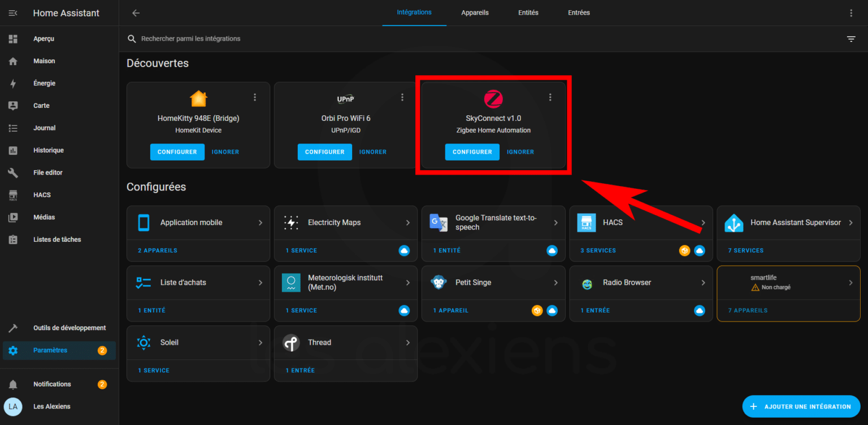Image resolution: width=868 pixels, height=425 pixels.
Task: Click the filter icon beside the search bar
Action: [x=851, y=38]
